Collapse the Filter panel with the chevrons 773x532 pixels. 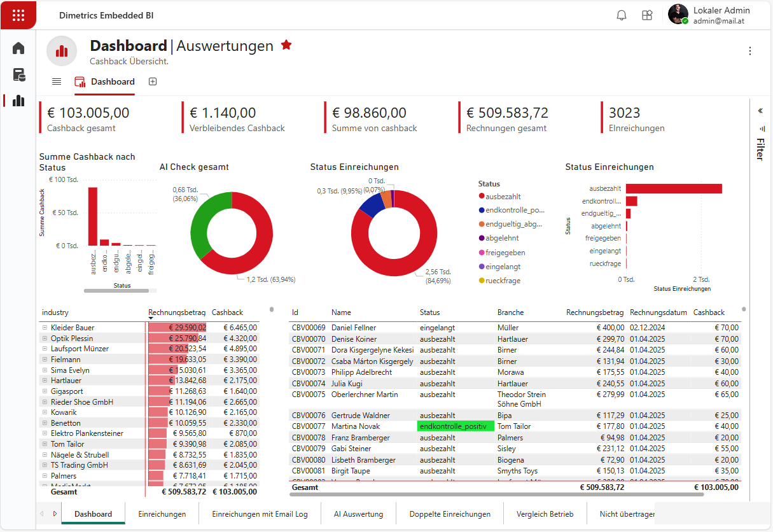(x=760, y=109)
